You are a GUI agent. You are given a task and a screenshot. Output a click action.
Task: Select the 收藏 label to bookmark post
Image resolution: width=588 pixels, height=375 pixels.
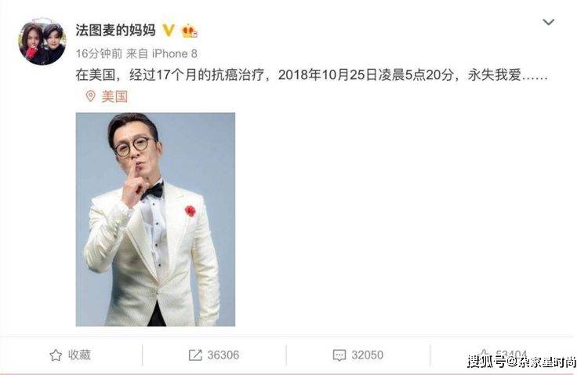79,355
